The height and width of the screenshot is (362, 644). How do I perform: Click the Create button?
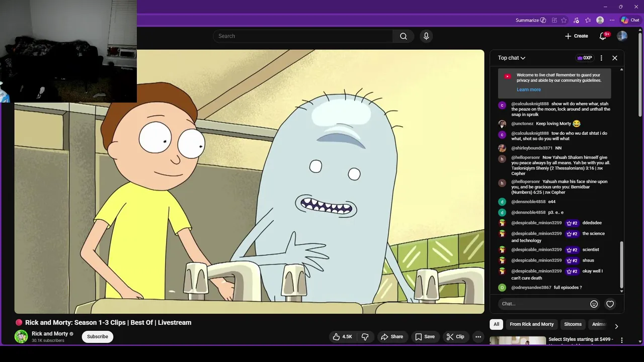click(577, 36)
